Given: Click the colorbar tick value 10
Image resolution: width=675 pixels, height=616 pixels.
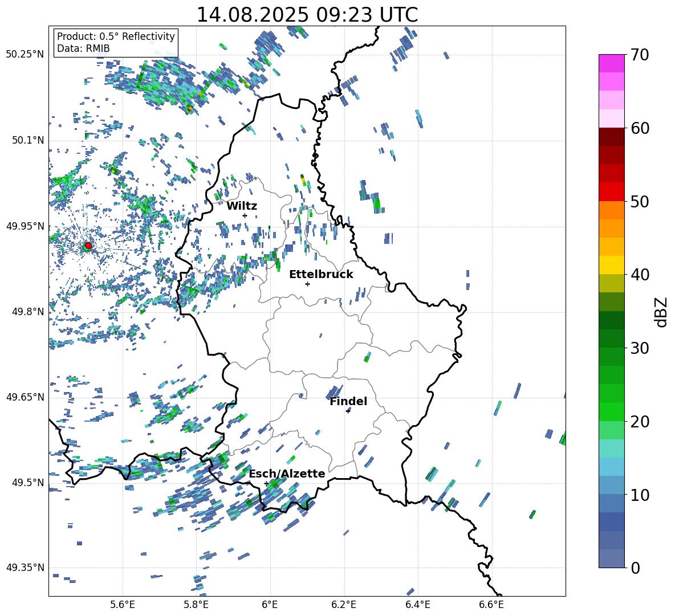Looking at the screenshot, I should point(640,495).
